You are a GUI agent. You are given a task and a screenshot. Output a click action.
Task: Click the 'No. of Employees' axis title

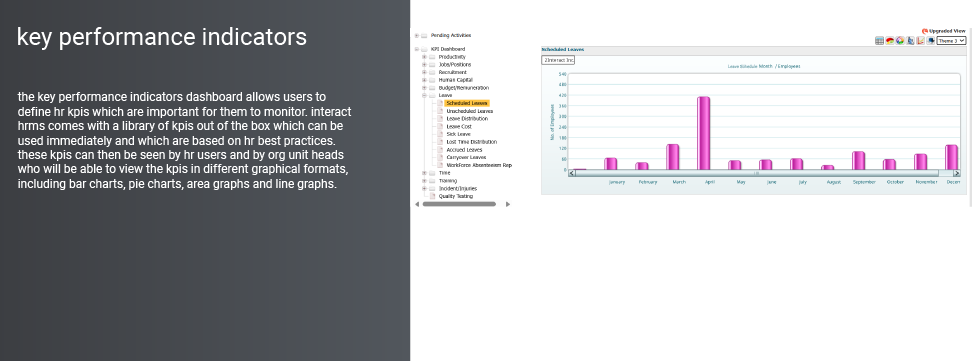(552, 122)
